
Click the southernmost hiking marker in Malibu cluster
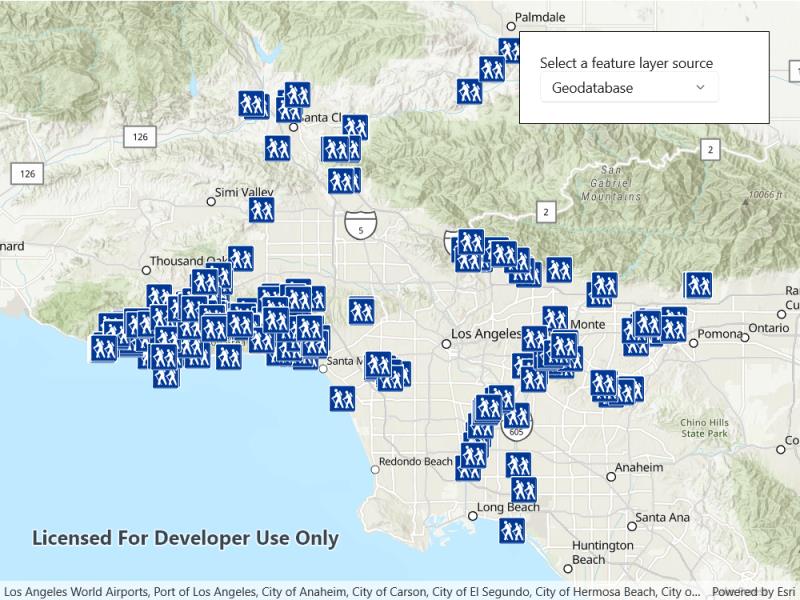coord(166,377)
